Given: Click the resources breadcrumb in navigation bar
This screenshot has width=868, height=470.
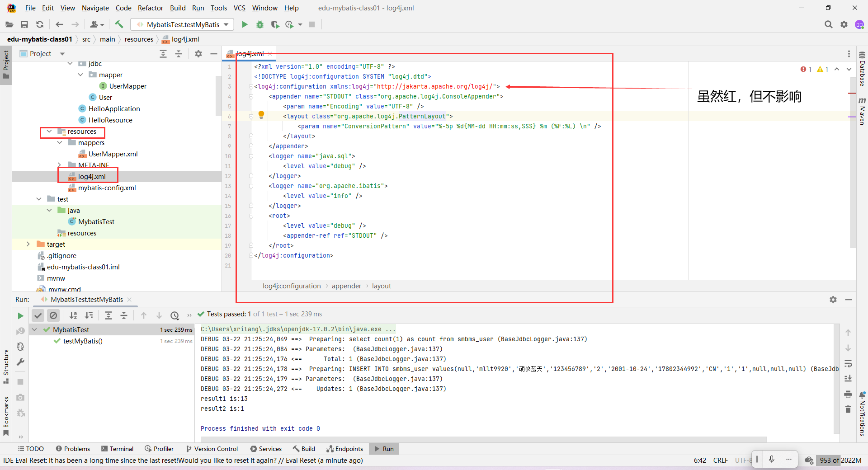Looking at the screenshot, I should pos(139,39).
